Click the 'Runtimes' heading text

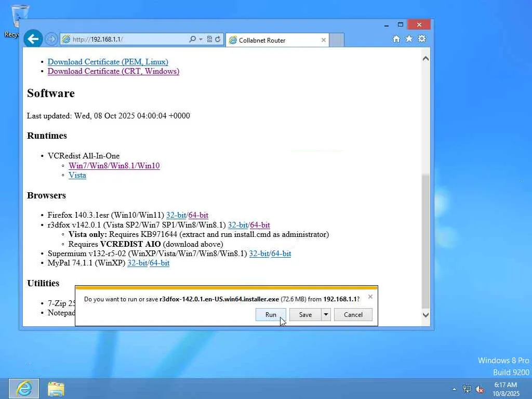(47, 136)
